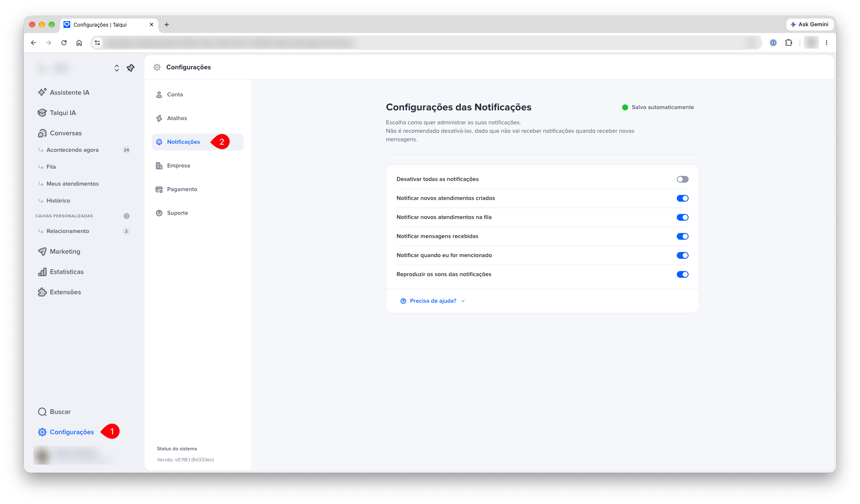
Task: Reload the page in browser toolbar
Action: pos(64,42)
